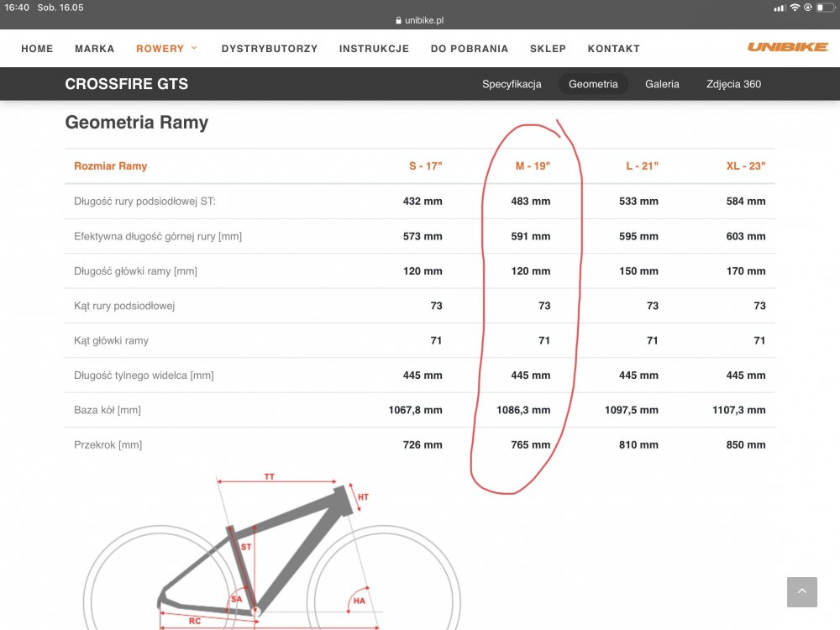The height and width of the screenshot is (630, 840).
Task: Switch to the Galeria tab
Action: click(x=662, y=84)
